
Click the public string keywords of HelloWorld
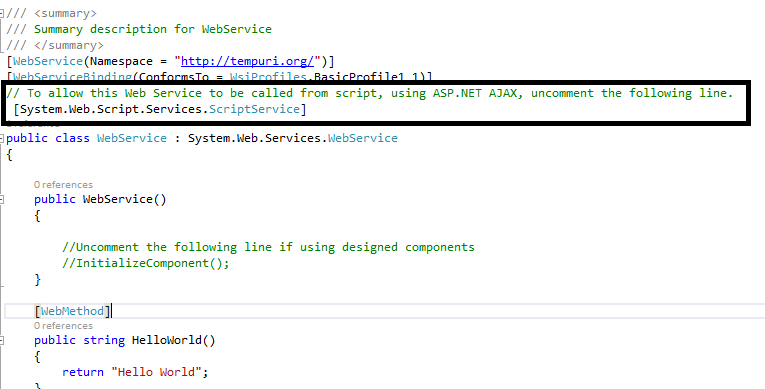[x=79, y=340]
